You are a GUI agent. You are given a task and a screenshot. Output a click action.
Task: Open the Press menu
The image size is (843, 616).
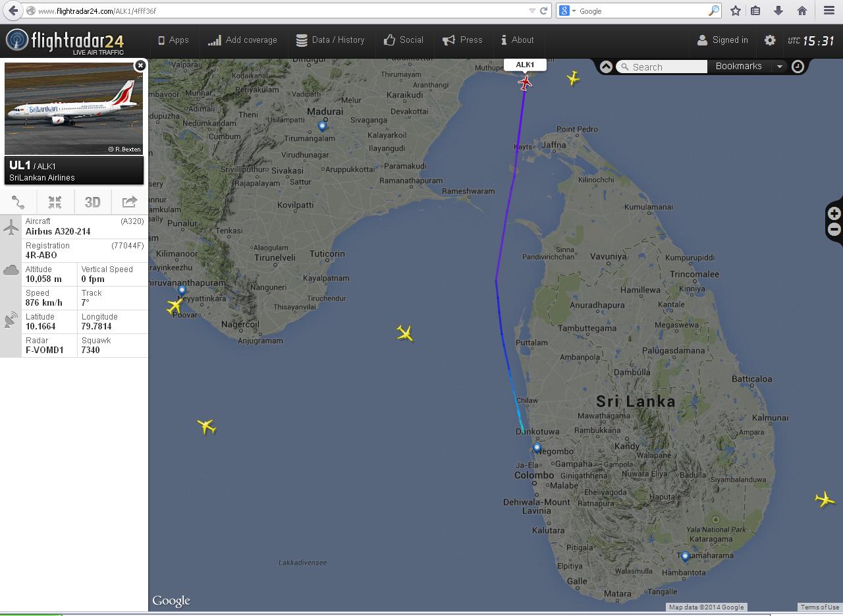tap(462, 40)
